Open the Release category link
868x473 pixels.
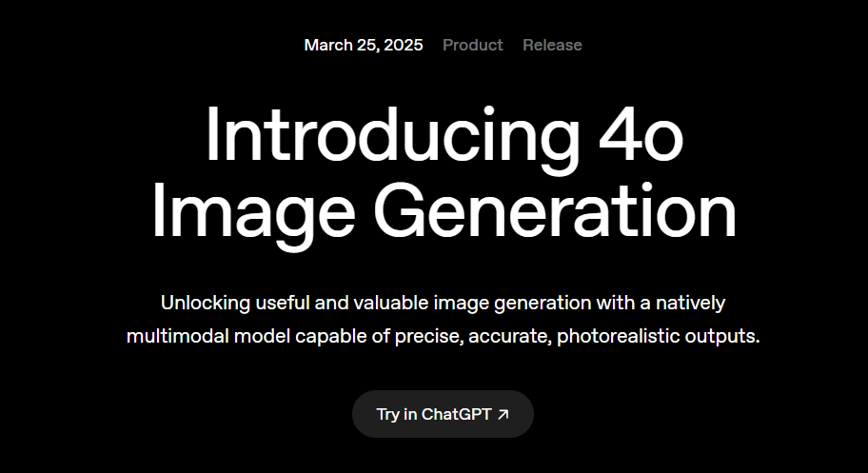pos(552,45)
